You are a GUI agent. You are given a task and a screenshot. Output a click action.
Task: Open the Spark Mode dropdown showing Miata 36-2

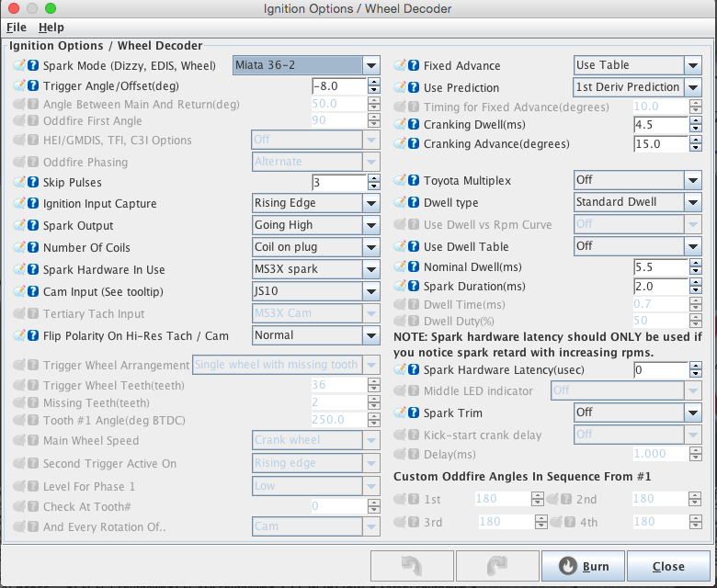point(306,65)
